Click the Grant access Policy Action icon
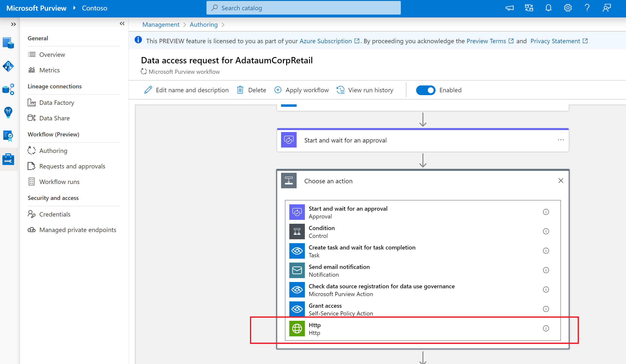This screenshot has width=626, height=364. (297, 309)
